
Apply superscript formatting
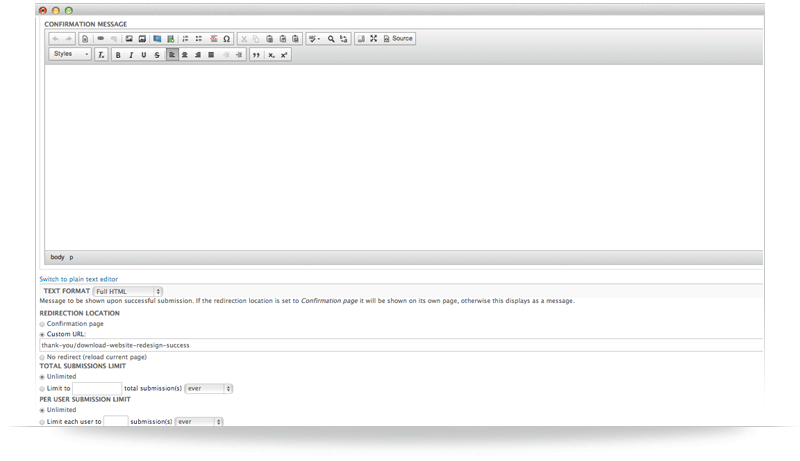tap(284, 55)
